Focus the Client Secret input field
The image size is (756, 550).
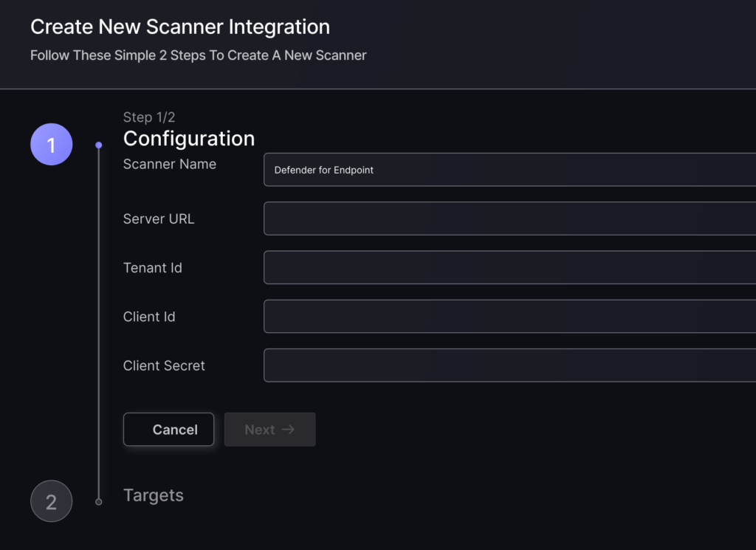coord(509,365)
